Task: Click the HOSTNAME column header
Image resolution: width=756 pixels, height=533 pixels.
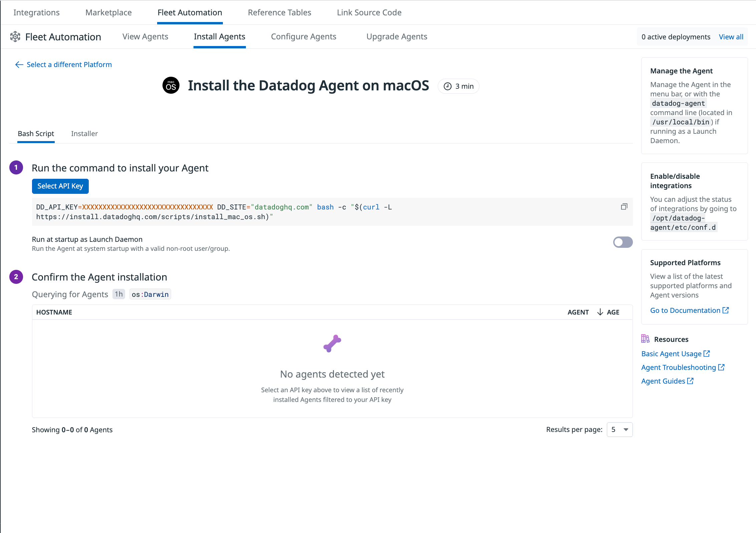Action: [54, 312]
